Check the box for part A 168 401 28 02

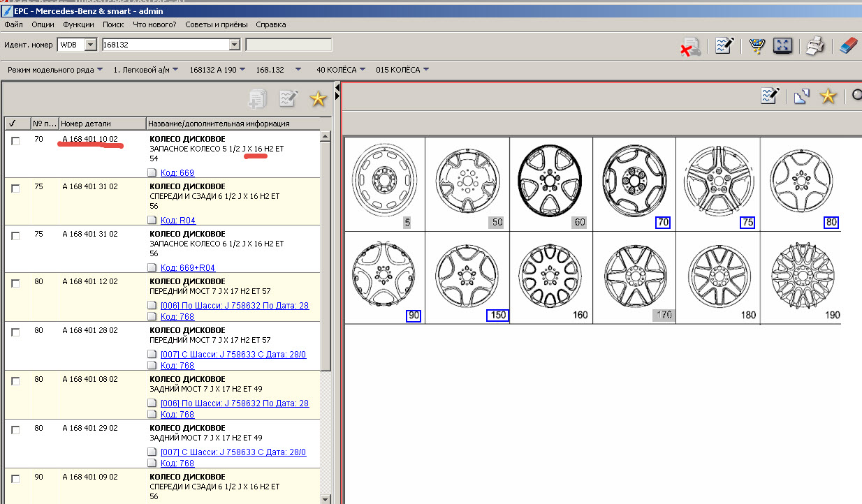click(15, 332)
